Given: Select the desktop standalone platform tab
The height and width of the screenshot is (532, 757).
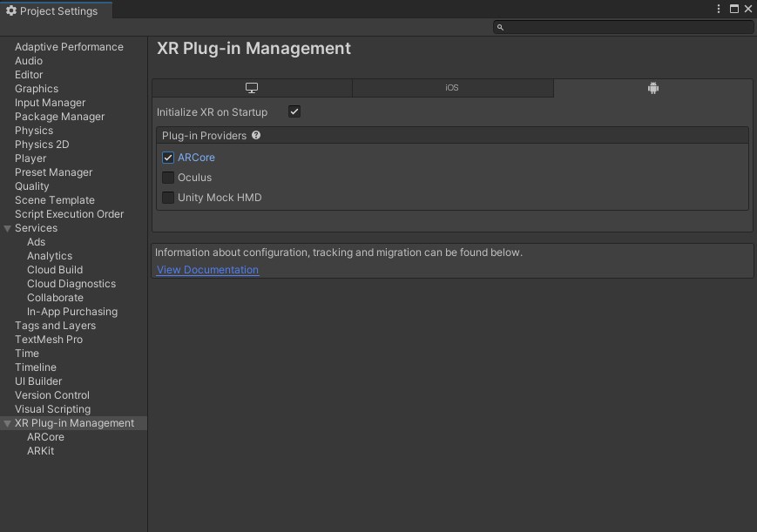Looking at the screenshot, I should 252,88.
